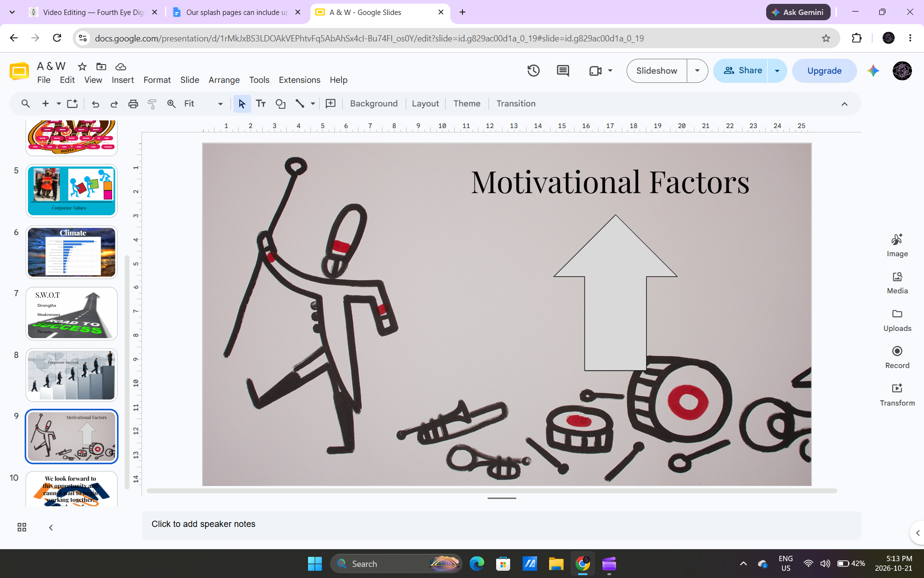
Task: Collapse the filmstrip panel
Action: coord(51,527)
